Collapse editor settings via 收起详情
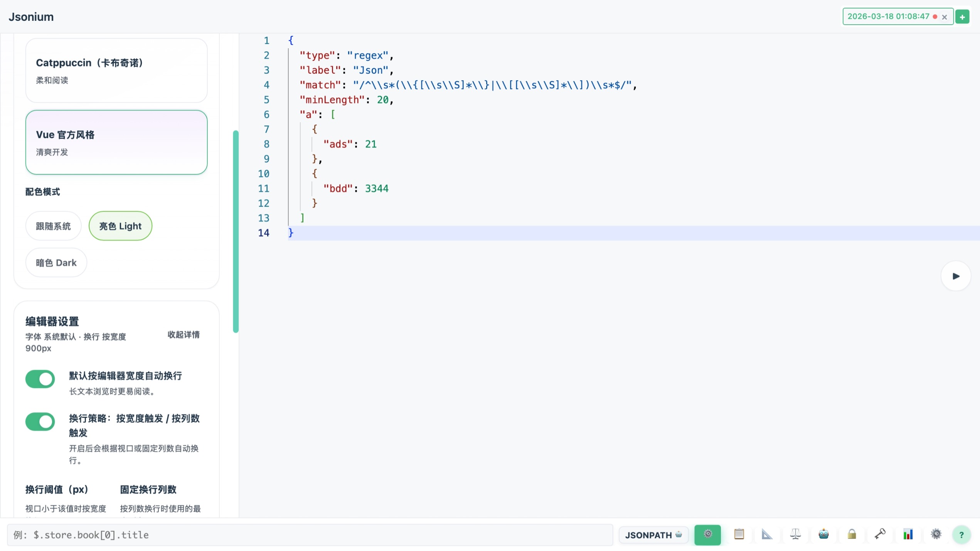 tap(184, 335)
